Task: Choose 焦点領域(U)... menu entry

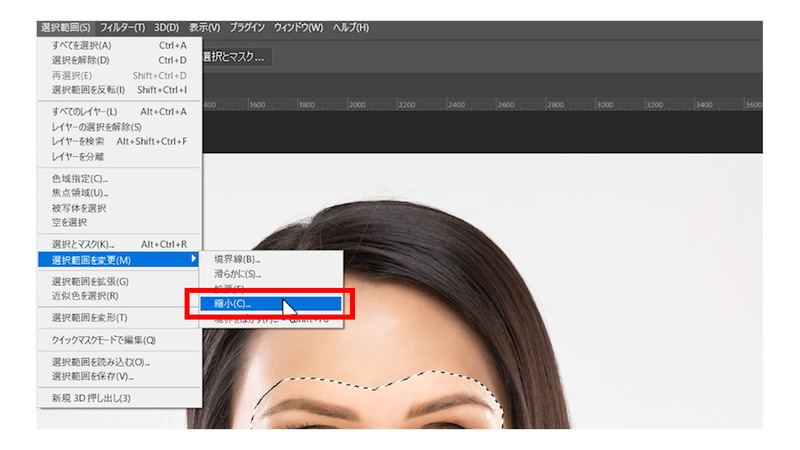Action: (x=119, y=193)
